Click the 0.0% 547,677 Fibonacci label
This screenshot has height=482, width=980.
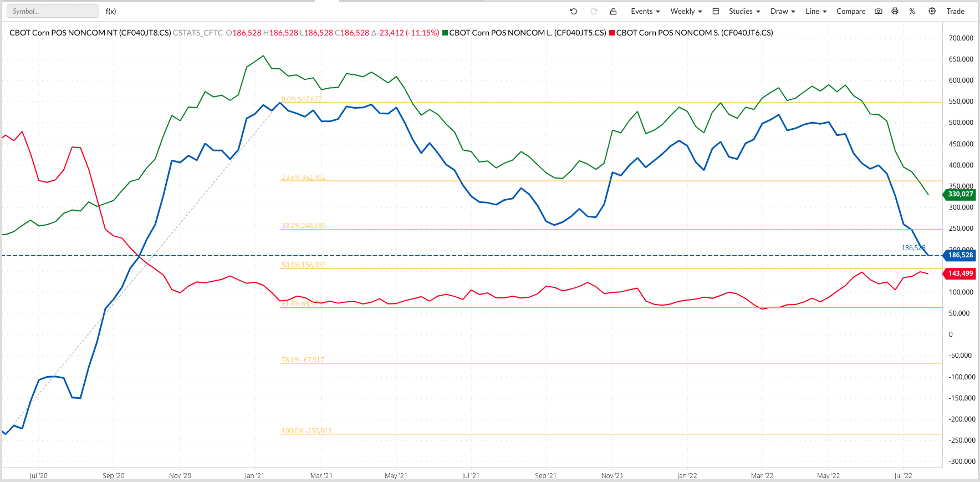click(302, 99)
